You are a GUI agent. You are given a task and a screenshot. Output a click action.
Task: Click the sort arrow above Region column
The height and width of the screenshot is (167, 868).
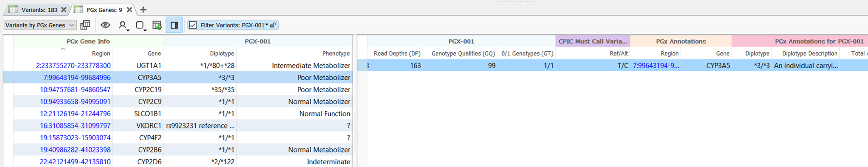click(63, 49)
